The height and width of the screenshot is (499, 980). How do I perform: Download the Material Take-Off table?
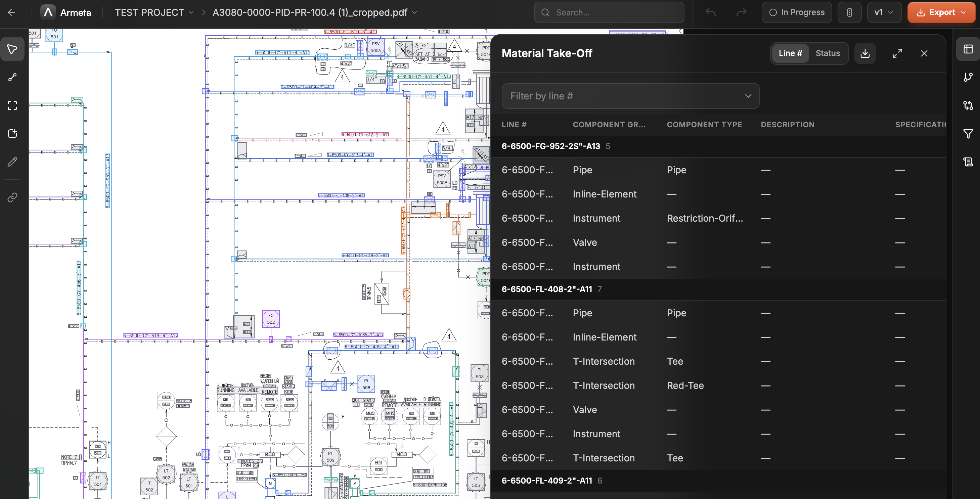(x=865, y=53)
